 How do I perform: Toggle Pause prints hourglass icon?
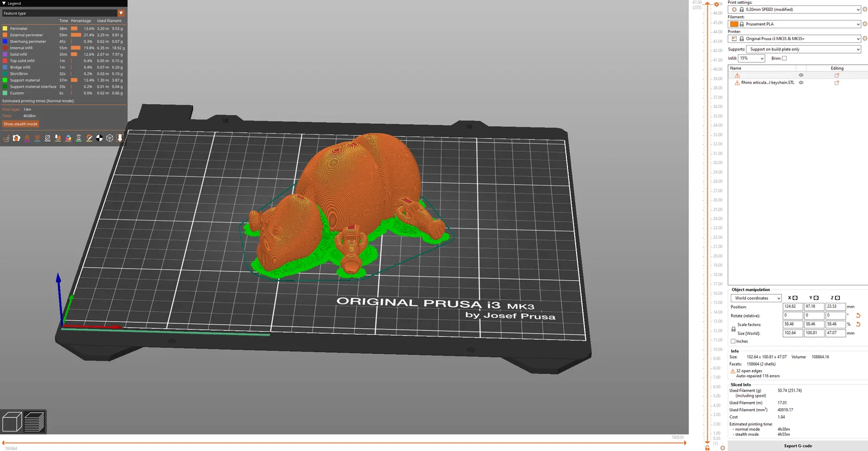pyautogui.click(x=78, y=138)
